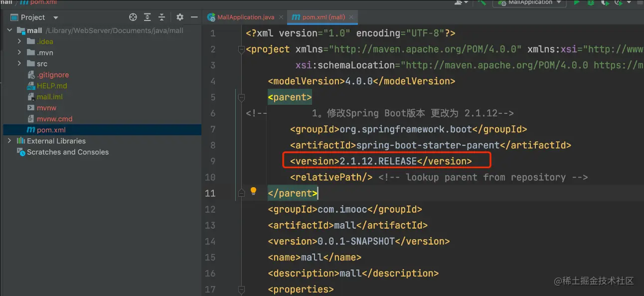This screenshot has height=296, width=644.
Task: Click org.springframework.boot groupId text
Action: tap(406, 129)
